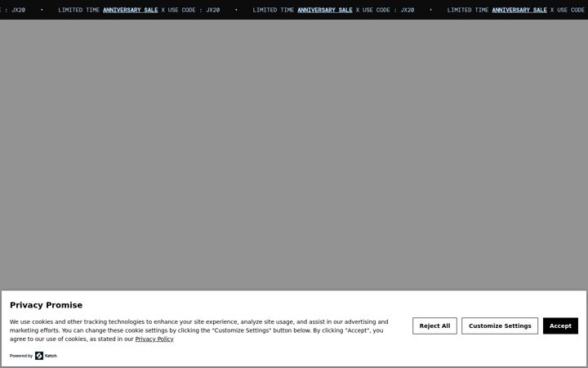The image size is (588, 368).
Task: Click the Privacy Promise heading
Action: click(x=46, y=305)
